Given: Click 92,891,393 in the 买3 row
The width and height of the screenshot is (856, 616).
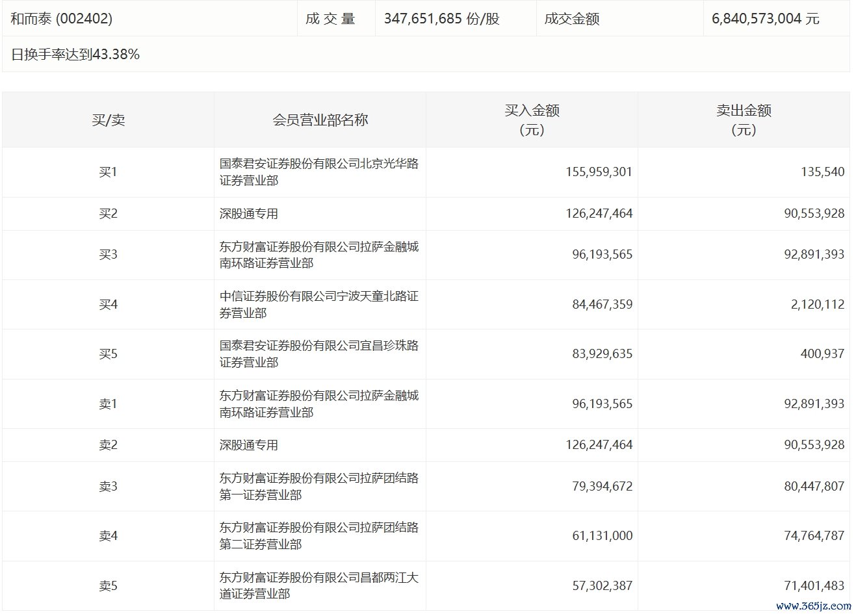Looking at the screenshot, I should coord(814,255).
